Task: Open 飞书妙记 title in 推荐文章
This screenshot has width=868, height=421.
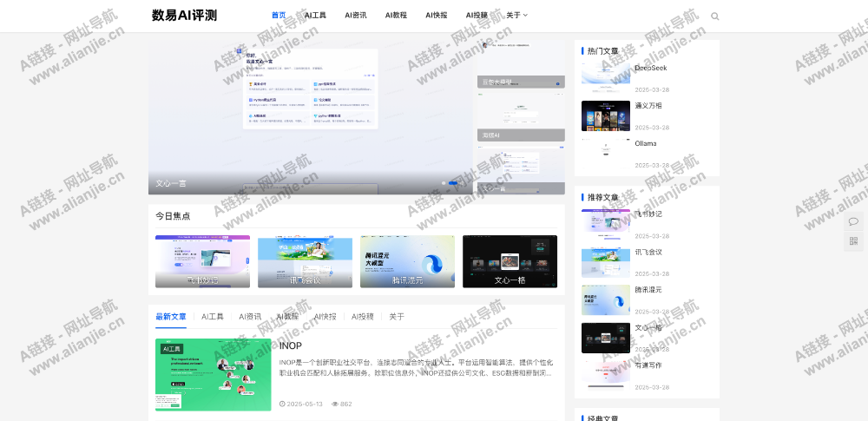Action: pyautogui.click(x=648, y=214)
